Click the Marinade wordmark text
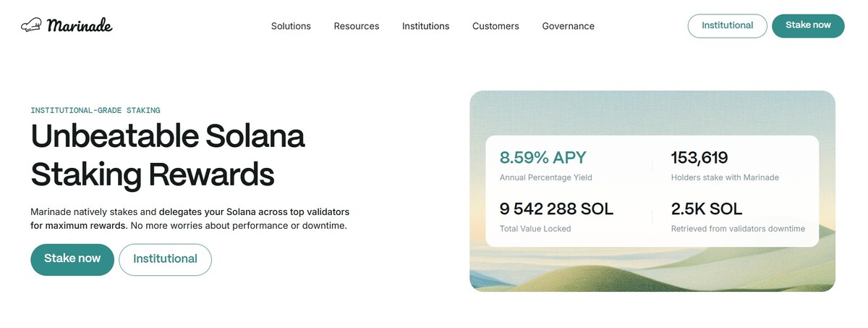Screen dimensions: 868x328 [80, 25]
